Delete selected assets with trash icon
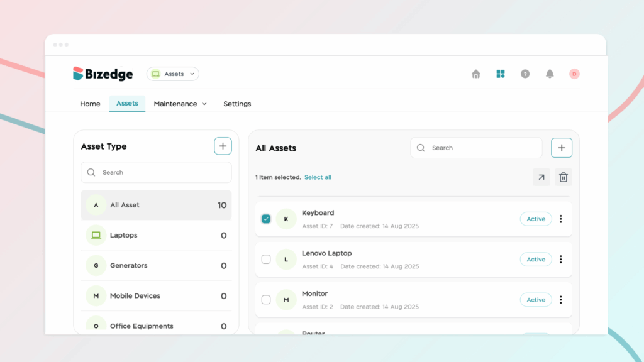Viewport: 644px width, 362px height. pos(563,177)
